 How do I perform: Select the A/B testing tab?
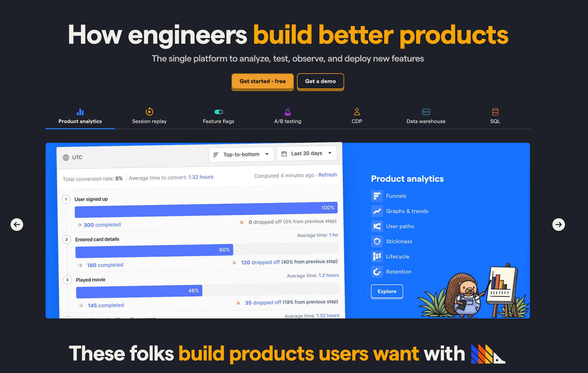click(287, 116)
